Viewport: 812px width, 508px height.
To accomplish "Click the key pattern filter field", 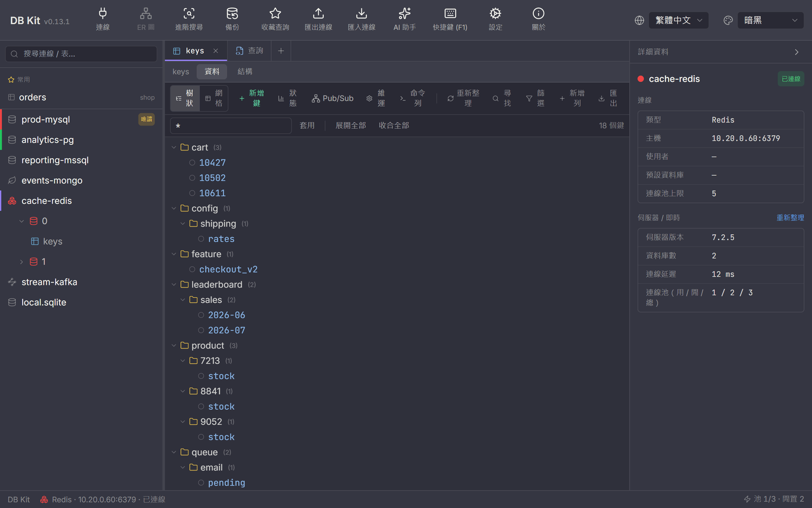I will [x=231, y=125].
